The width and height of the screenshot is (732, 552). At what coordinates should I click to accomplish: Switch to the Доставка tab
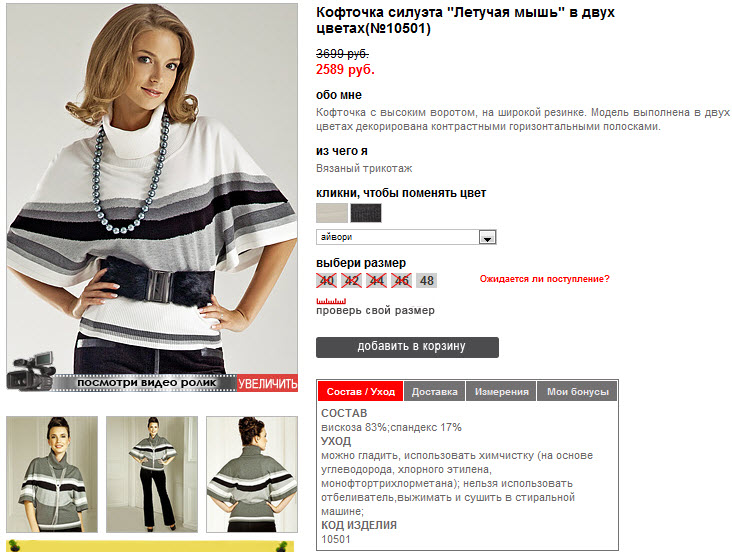click(x=434, y=391)
